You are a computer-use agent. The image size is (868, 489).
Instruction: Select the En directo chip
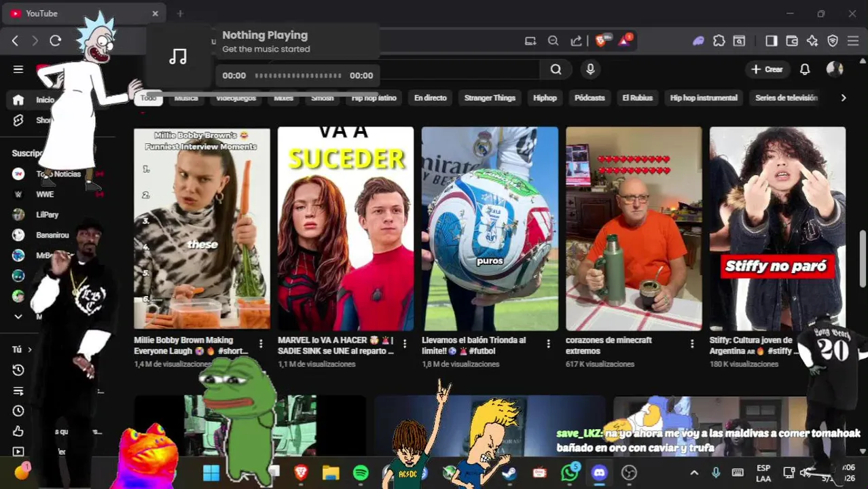pos(431,98)
